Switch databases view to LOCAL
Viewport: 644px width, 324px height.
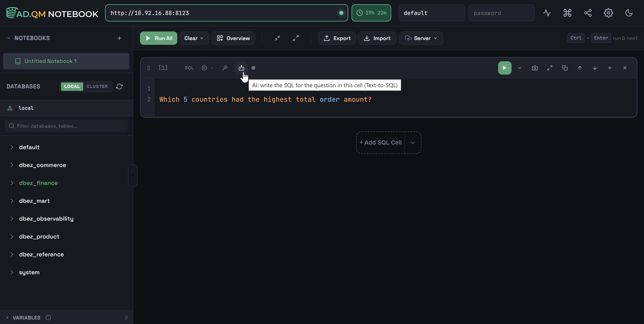coord(72,86)
